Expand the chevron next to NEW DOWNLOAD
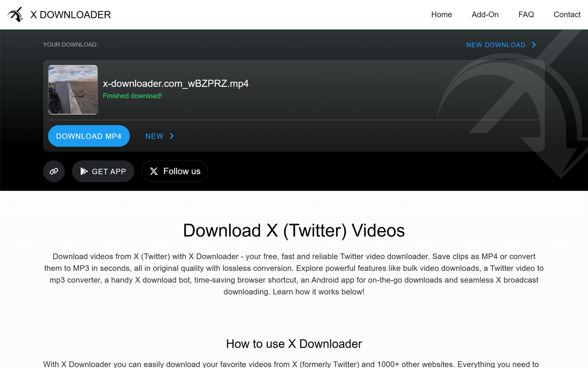 (x=534, y=45)
